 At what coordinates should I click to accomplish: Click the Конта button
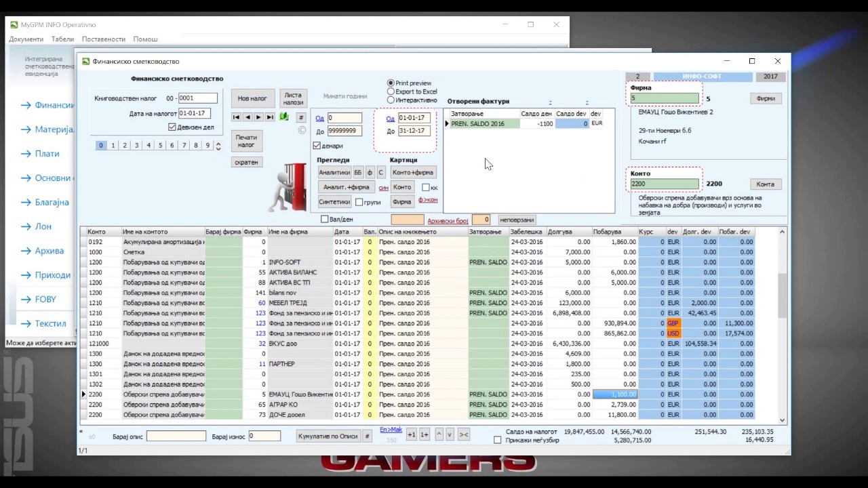point(766,184)
